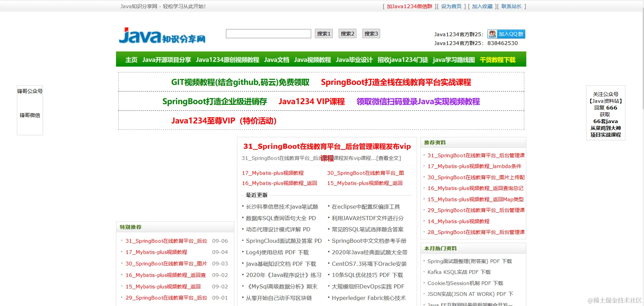This screenshot has width=644, height=306.
Task: Click 联系站长 link
Action: [x=511, y=6]
